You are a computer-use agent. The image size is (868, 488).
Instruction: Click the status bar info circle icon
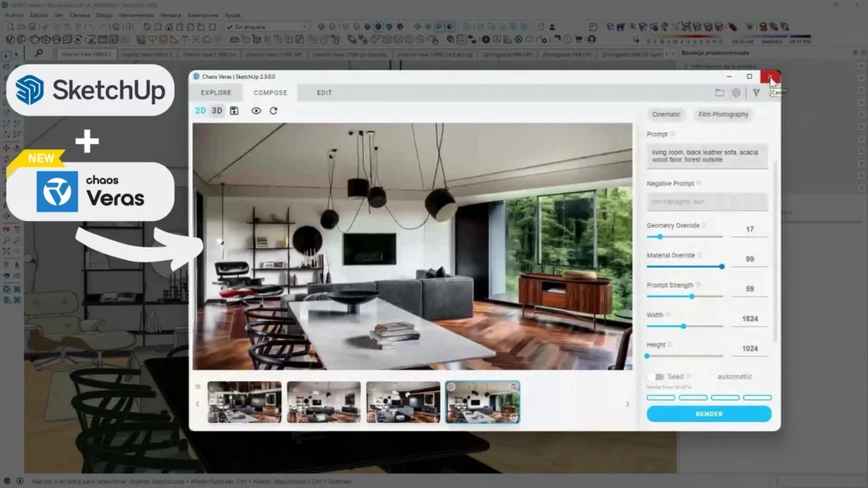click(20, 481)
